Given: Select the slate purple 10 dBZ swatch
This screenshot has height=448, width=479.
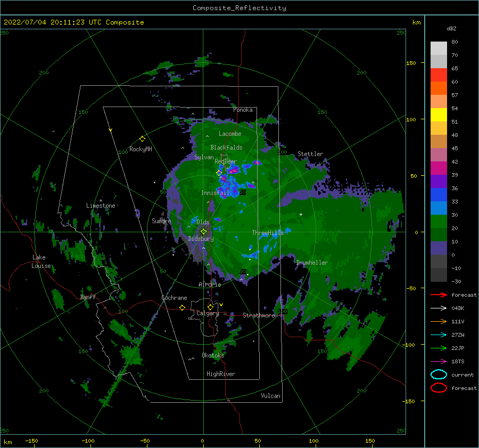Looking at the screenshot, I should pos(439,248).
